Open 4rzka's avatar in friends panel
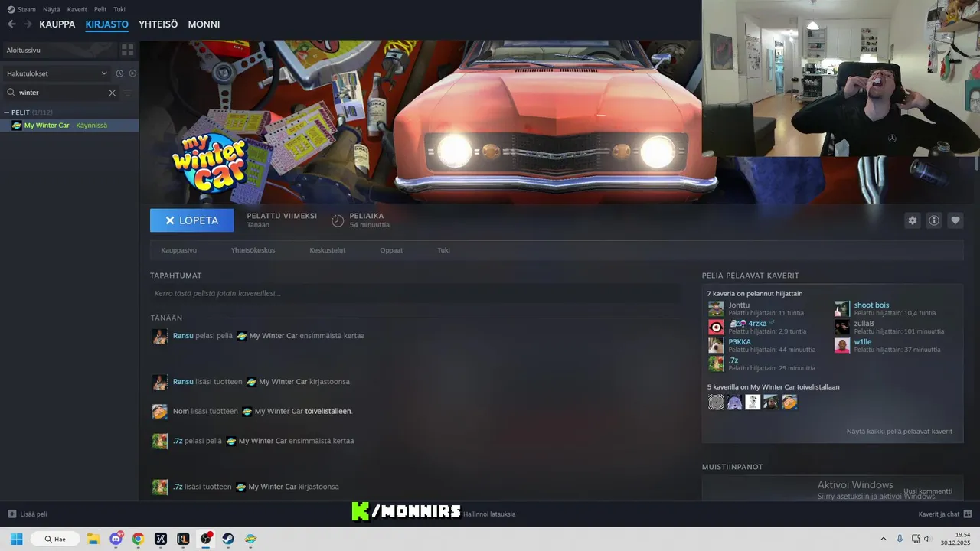This screenshot has width=980, height=551. (x=716, y=328)
